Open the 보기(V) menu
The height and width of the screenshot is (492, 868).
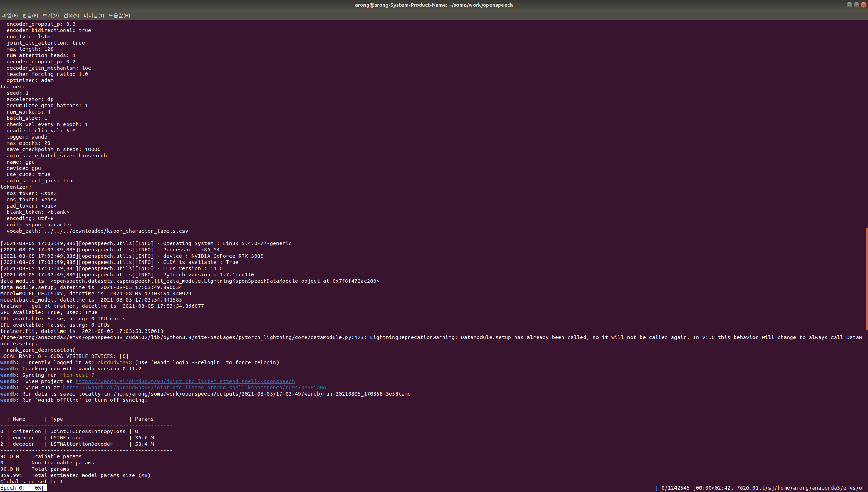50,15
